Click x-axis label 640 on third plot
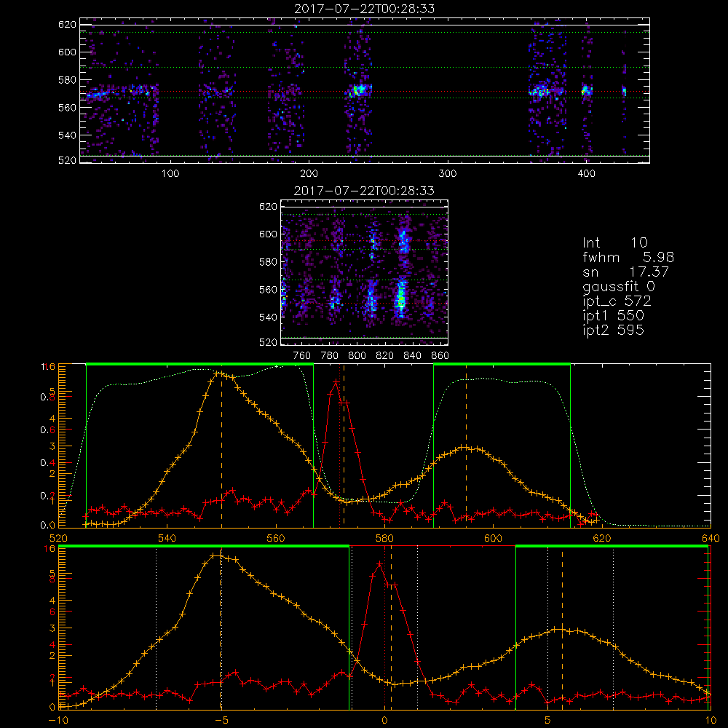The image size is (728, 728). [711, 538]
